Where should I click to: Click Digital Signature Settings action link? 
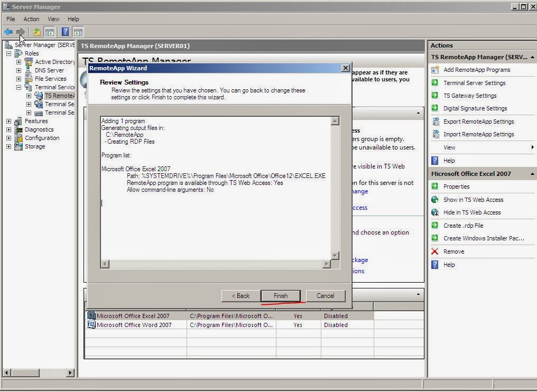tap(475, 108)
